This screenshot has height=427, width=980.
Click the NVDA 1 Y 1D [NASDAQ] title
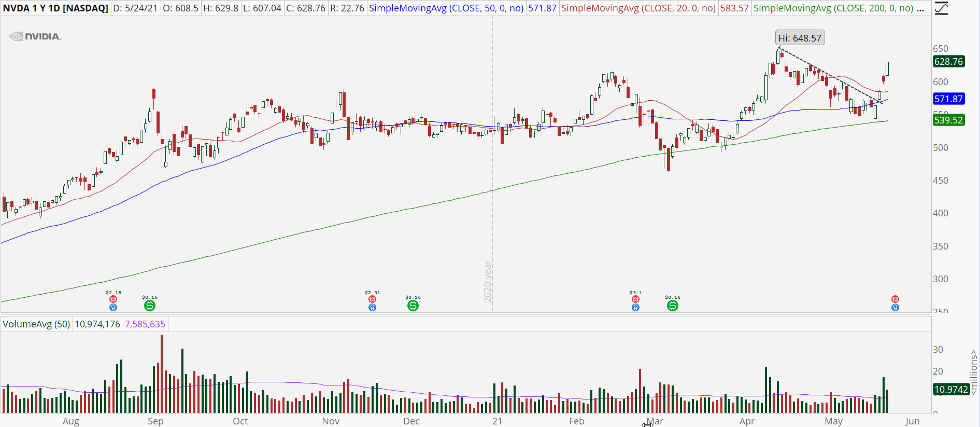[55, 8]
